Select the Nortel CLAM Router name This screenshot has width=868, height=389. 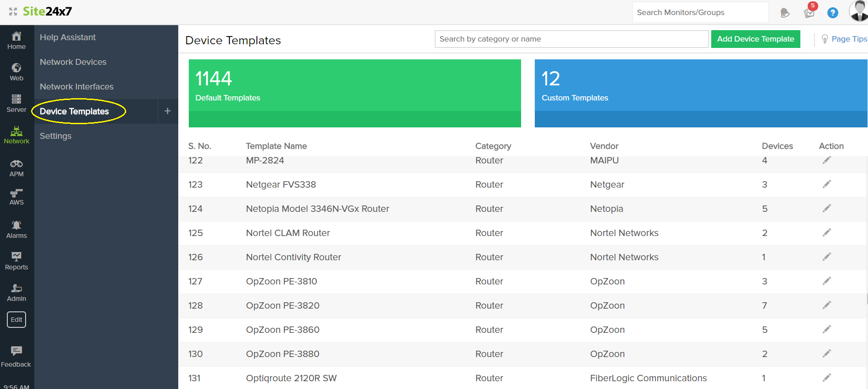288,233
